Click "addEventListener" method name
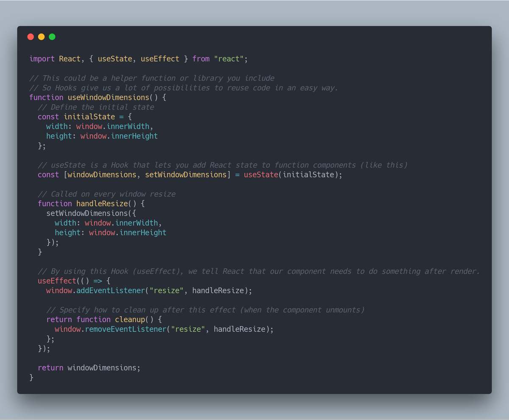The height and width of the screenshot is (420, 509). tap(111, 291)
